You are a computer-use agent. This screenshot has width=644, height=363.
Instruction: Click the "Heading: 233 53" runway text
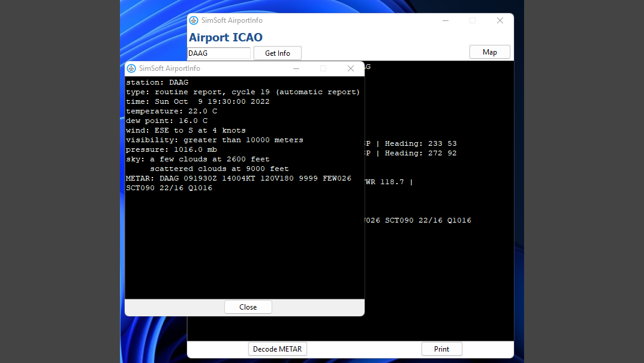click(420, 143)
